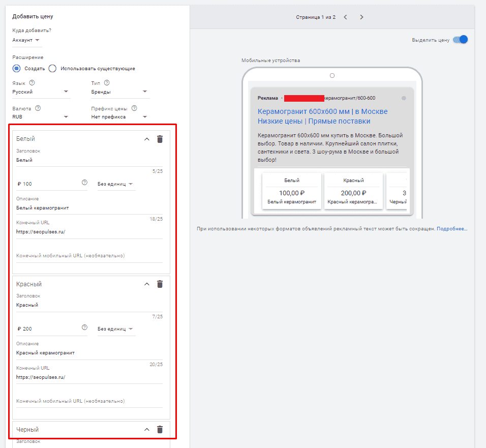Open help for Язык field

32,83
